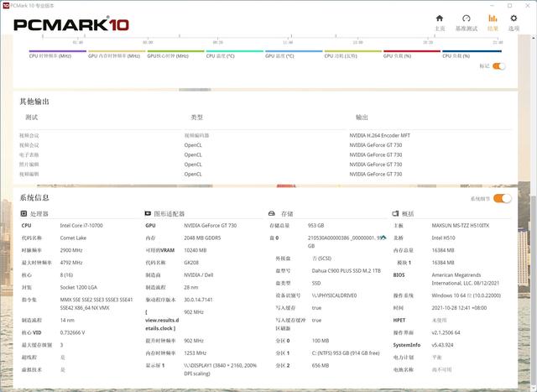Click the graphics adapter section icon
This screenshot has height=392, width=537.
pyautogui.click(x=148, y=213)
